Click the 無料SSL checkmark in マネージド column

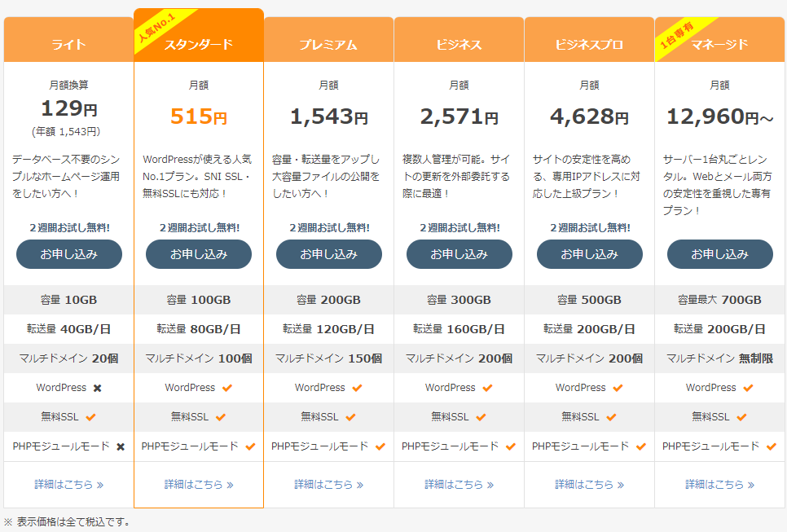[x=741, y=417]
